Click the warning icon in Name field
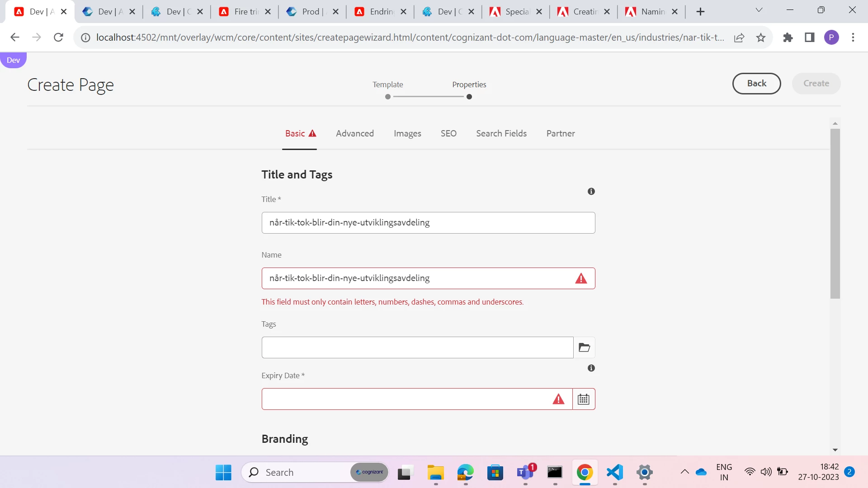The image size is (868, 488). (x=581, y=278)
